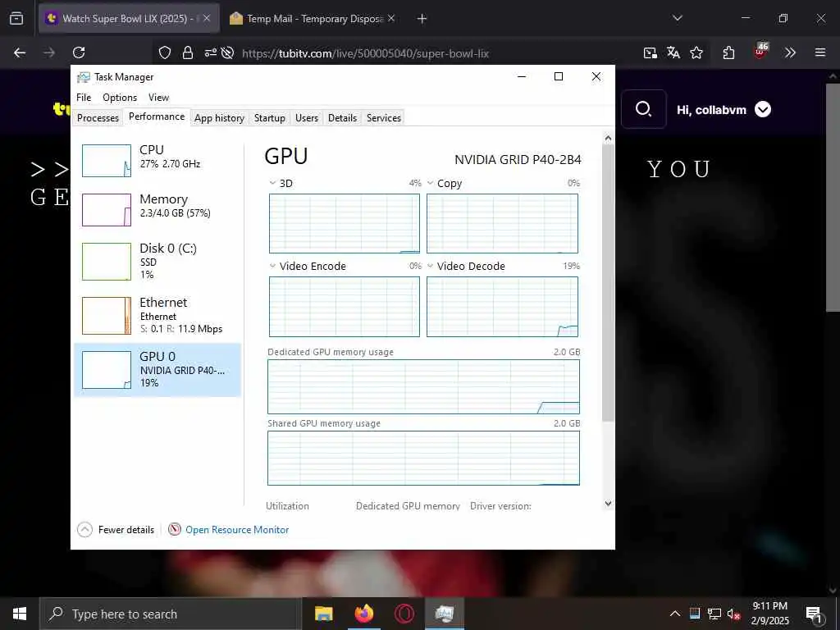The height and width of the screenshot is (630, 840).
Task: Click Task Manager taskbar icon
Action: 445,614
